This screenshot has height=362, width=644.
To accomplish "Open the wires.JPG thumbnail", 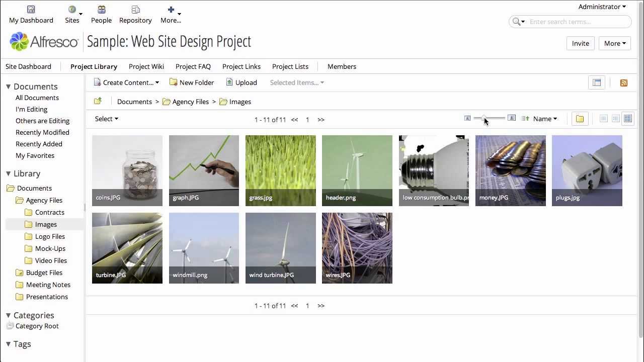I will (357, 248).
